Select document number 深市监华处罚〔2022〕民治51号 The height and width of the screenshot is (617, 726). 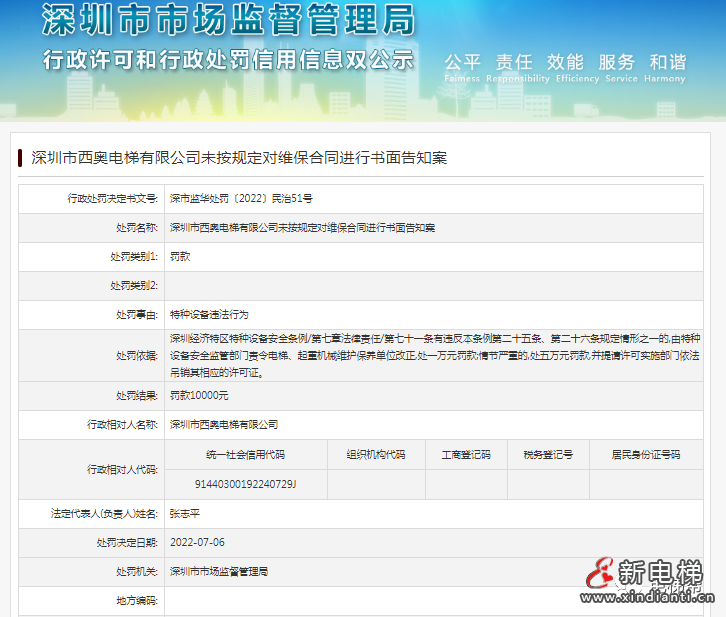(x=241, y=199)
